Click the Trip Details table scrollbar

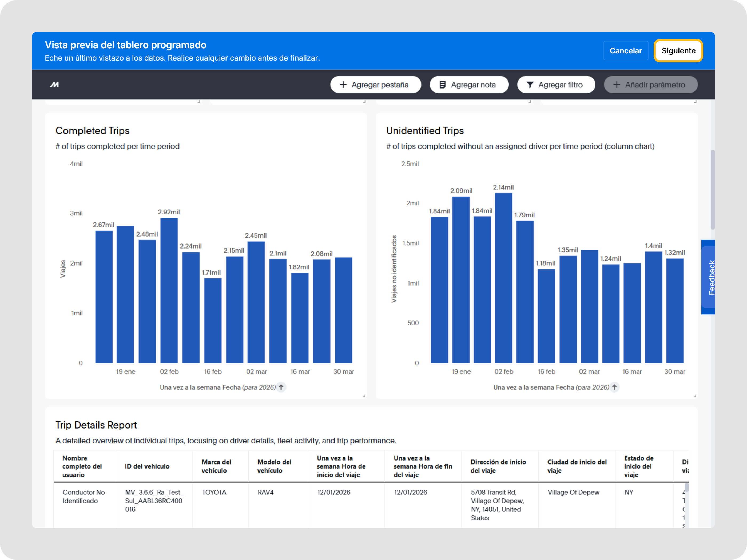point(686,488)
